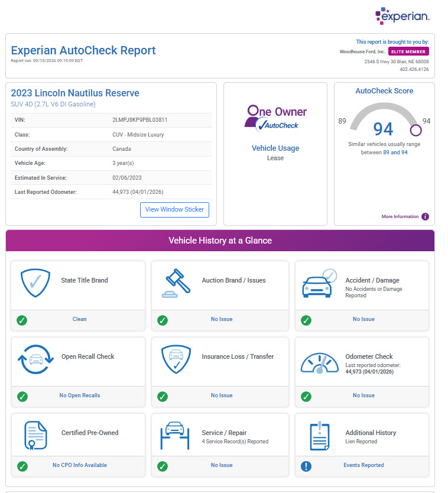Click the Vehicle Usage heading
Viewport: 448px width, 493px height.
[x=275, y=148]
